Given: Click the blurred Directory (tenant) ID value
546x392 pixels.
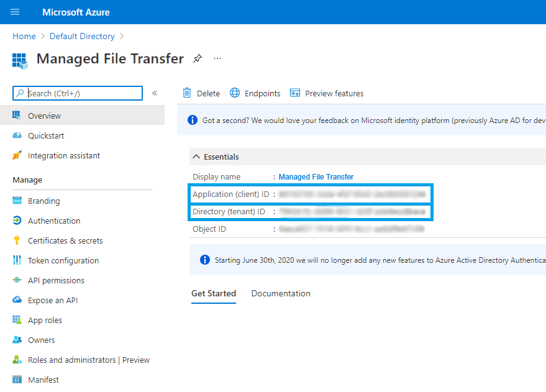Looking at the screenshot, I should pyautogui.click(x=352, y=212).
